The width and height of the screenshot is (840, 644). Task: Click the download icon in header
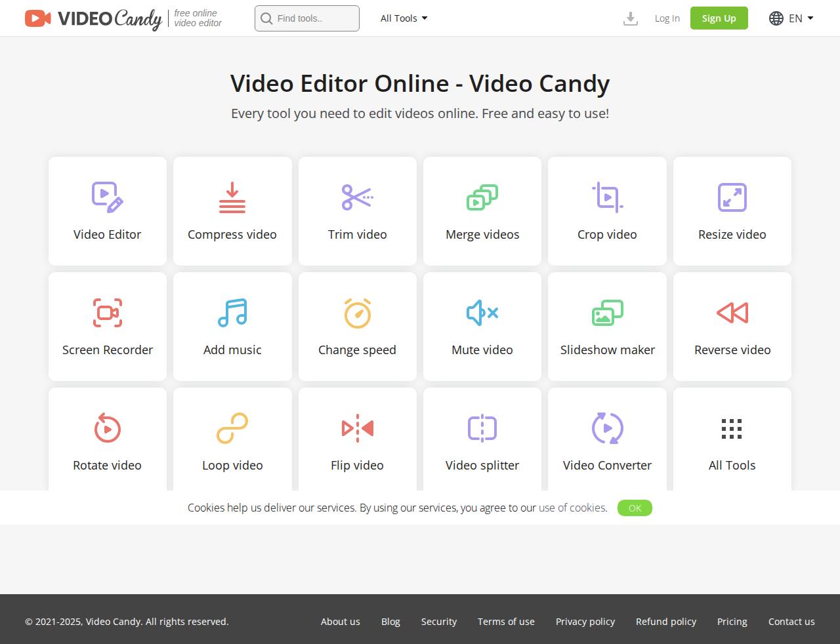(x=630, y=18)
